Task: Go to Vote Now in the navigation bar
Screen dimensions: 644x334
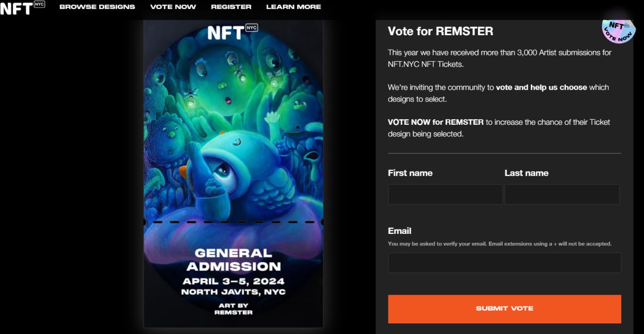Action: tap(173, 7)
